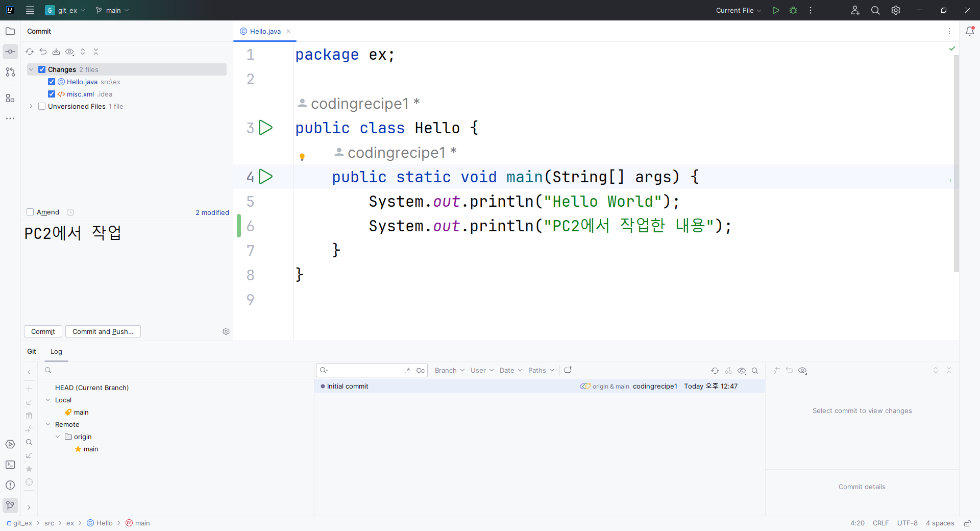This screenshot has height=531, width=980.
Task: Open the Branch filter dropdown
Action: tap(450, 370)
